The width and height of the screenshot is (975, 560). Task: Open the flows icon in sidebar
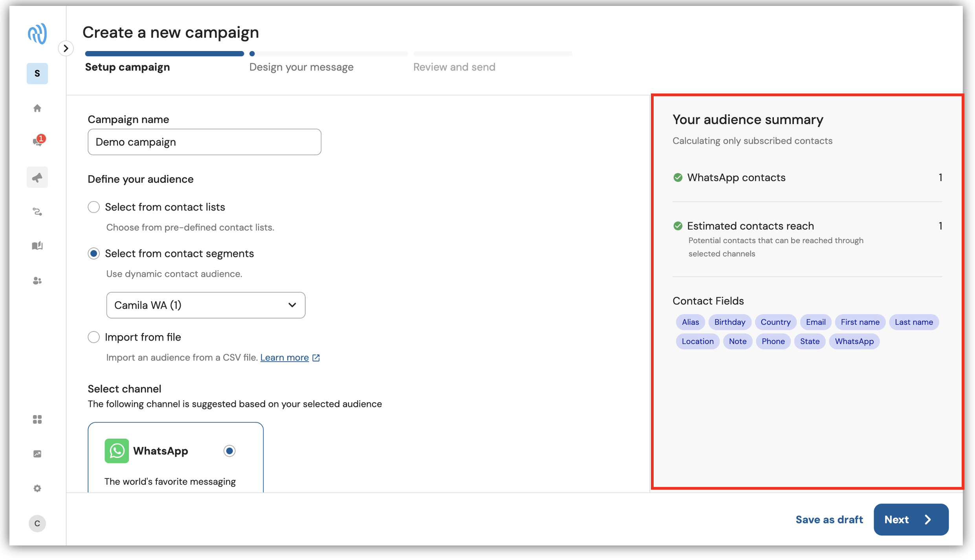coord(37,212)
